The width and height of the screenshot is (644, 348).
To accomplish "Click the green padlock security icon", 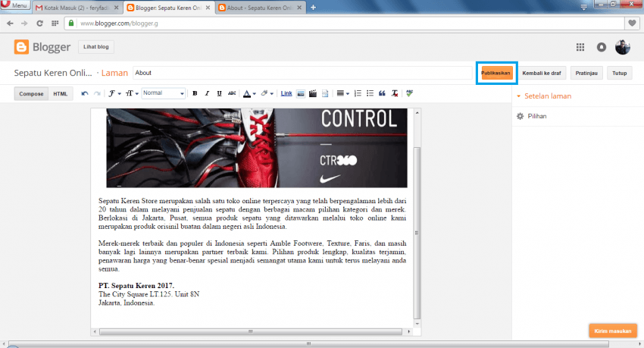I will [x=71, y=23].
